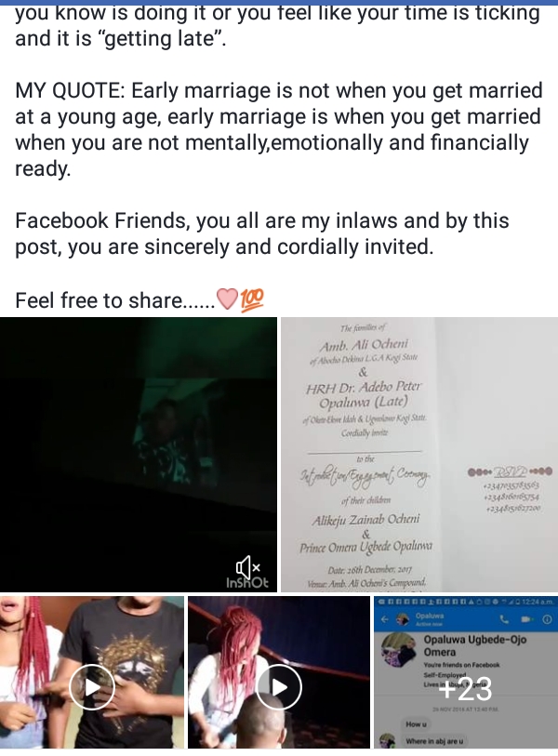Tap the info icon in chat header

pos(548,619)
